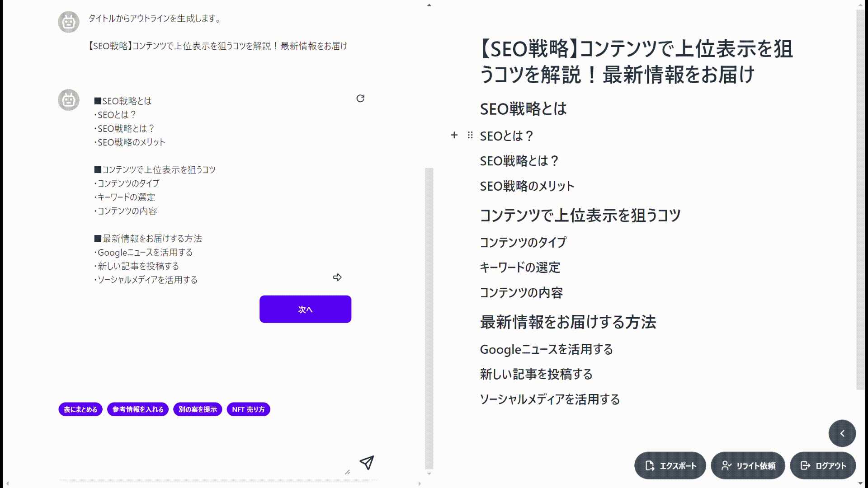Click the リライト依頼 button

[748, 465]
